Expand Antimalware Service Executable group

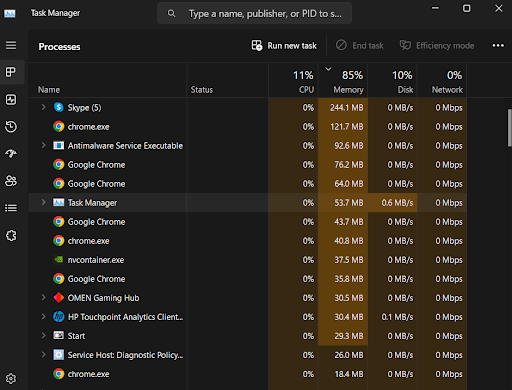(43, 145)
